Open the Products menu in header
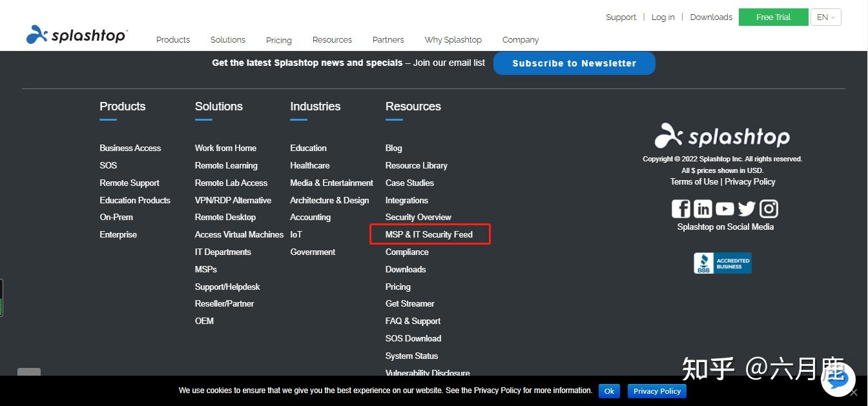 point(173,39)
